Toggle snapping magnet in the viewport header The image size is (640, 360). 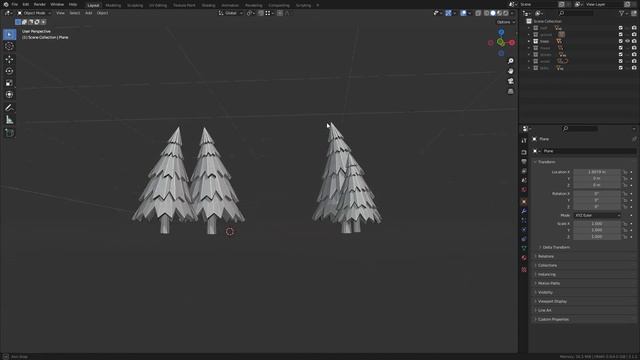261,13
